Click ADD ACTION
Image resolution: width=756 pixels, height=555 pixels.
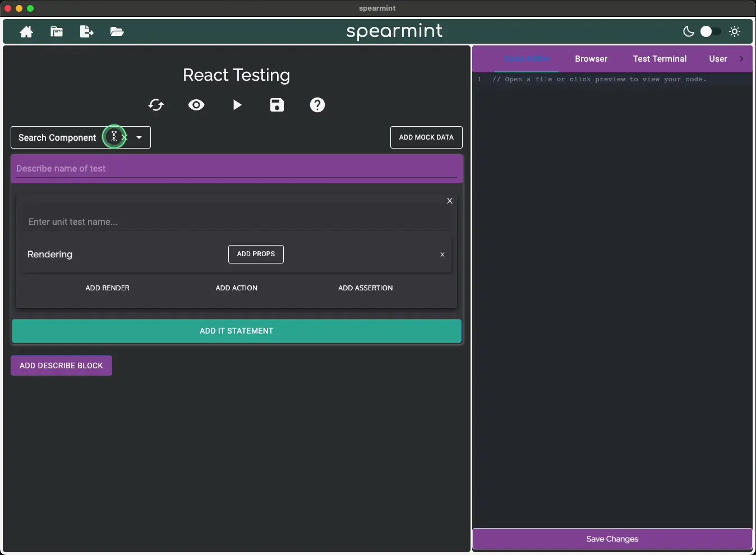point(237,288)
